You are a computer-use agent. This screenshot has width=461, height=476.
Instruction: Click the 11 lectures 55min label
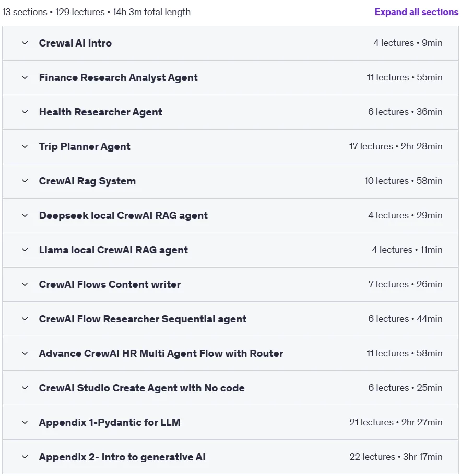[x=405, y=77]
